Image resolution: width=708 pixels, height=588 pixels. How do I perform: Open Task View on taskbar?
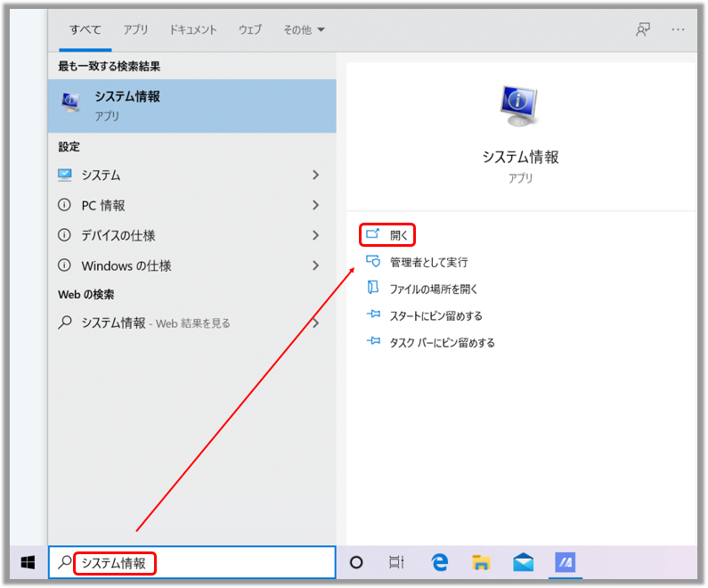[x=396, y=562]
